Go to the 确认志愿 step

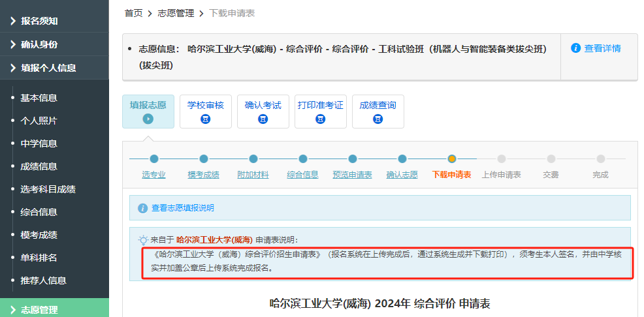tap(402, 175)
